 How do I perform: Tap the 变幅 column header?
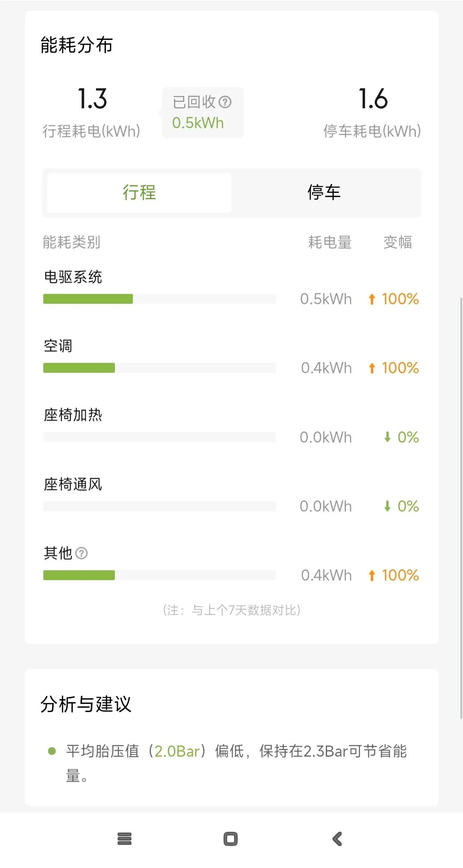tap(397, 242)
